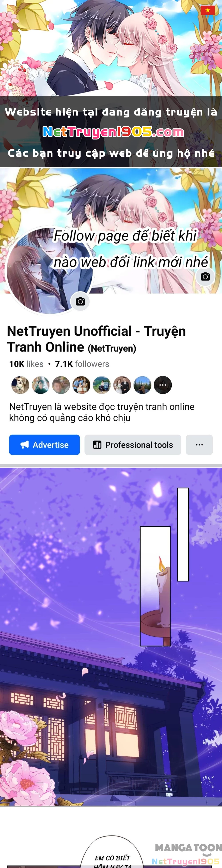Click the MangaToon watermark logo

[188, 848]
